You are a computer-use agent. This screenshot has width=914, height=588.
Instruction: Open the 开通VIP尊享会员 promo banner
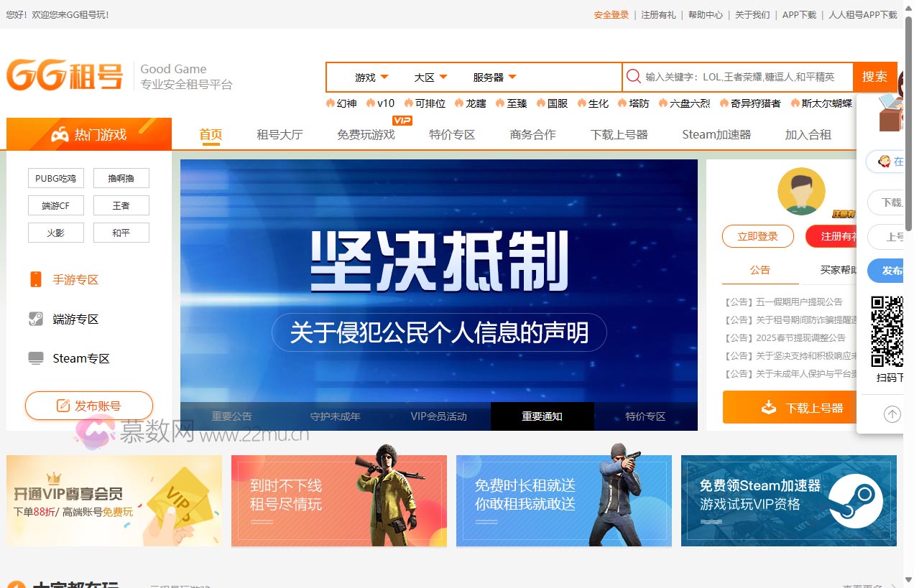tap(114, 500)
